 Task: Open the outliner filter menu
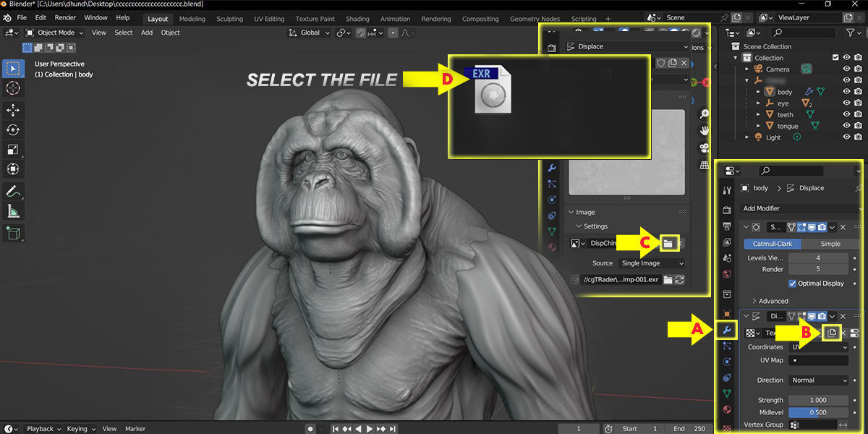tap(854, 33)
